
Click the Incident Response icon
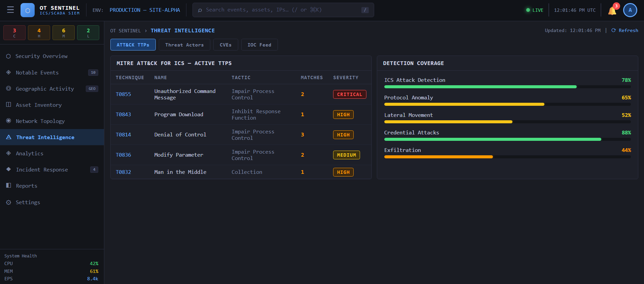pos(9,169)
